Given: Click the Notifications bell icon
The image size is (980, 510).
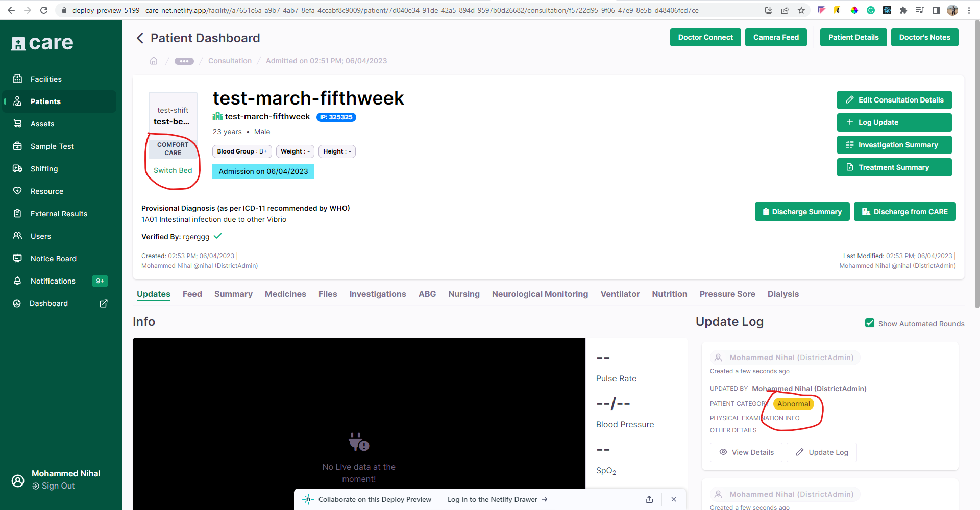Looking at the screenshot, I should click(18, 280).
